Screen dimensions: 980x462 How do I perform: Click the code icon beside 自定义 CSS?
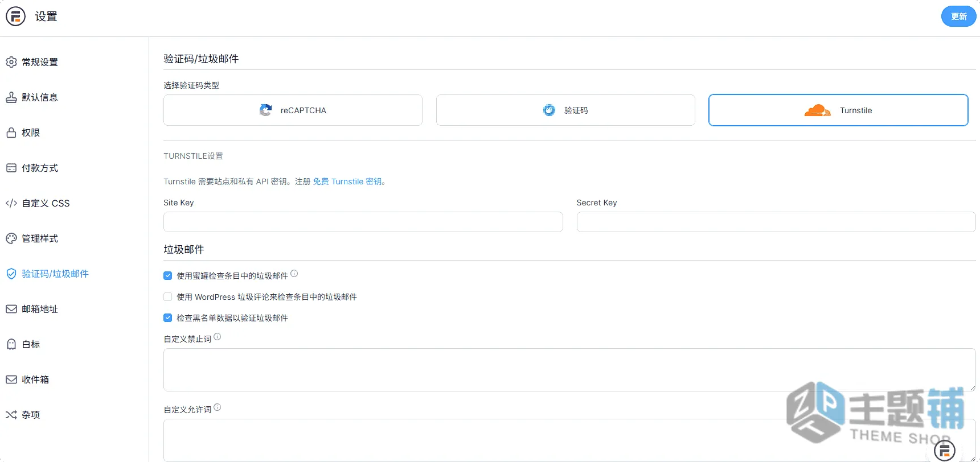[11, 203]
